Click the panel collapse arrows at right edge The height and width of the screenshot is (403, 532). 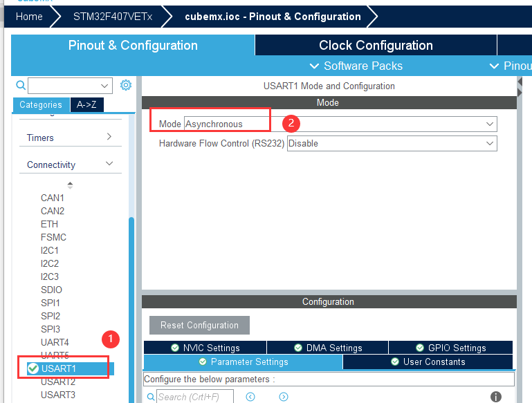(x=520, y=87)
